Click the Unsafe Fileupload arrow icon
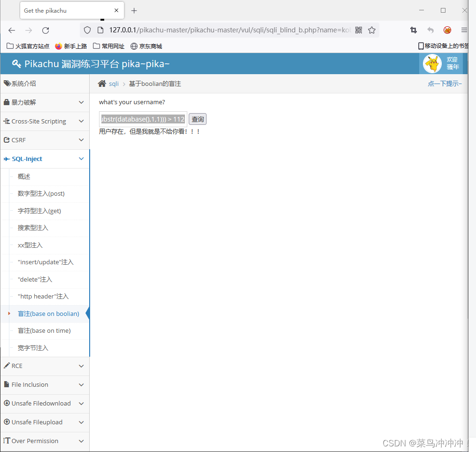Viewport: 476px width, 452px height. (x=7, y=422)
